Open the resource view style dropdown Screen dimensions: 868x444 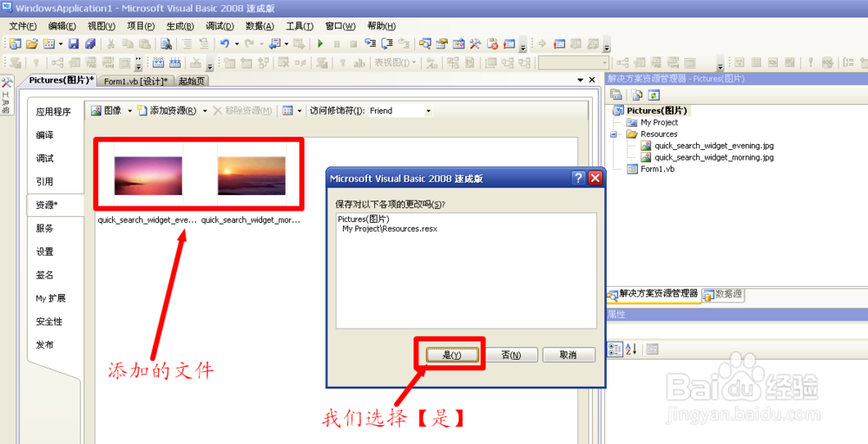(x=299, y=111)
